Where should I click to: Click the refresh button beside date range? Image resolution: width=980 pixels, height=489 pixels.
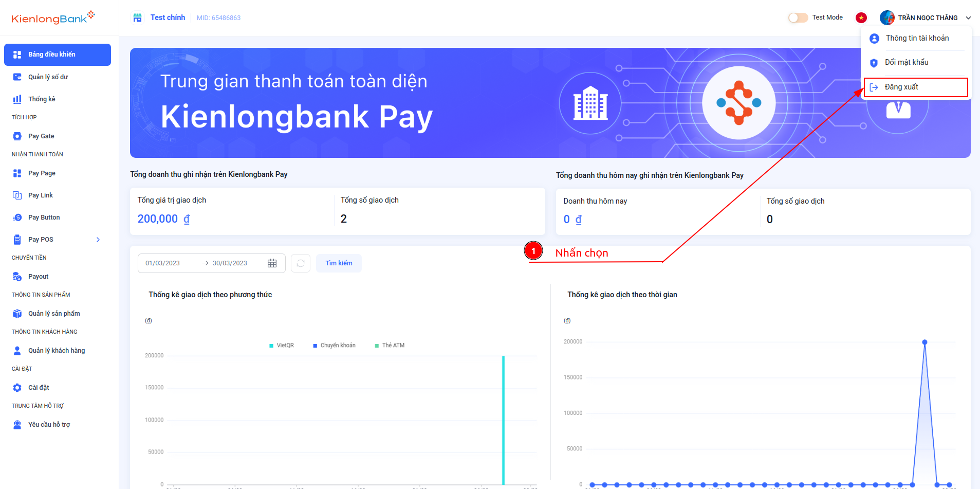pos(301,263)
